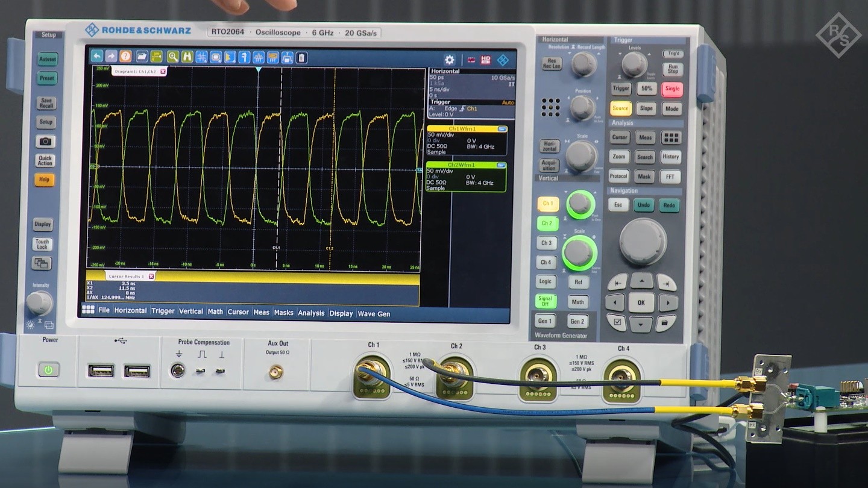Toggle channel Ch 2 button
The image size is (868, 488).
547,224
